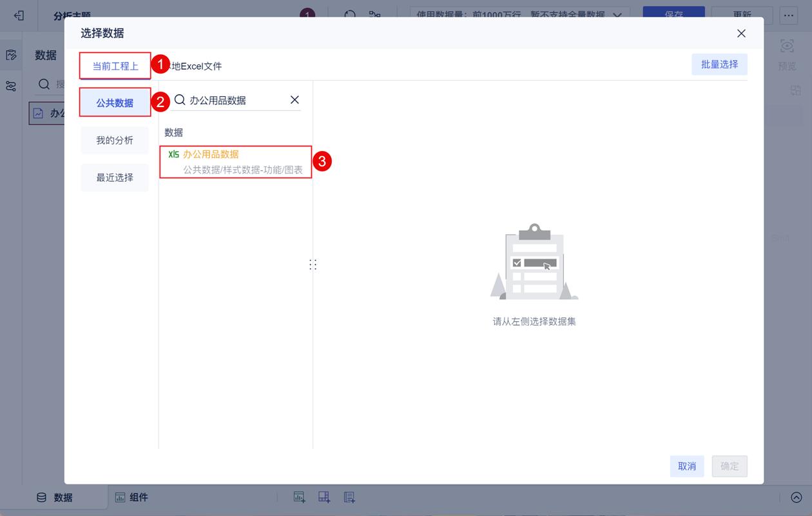812x516 pixels.
Task: Click the 数据 heading above the results
Action: pos(174,132)
